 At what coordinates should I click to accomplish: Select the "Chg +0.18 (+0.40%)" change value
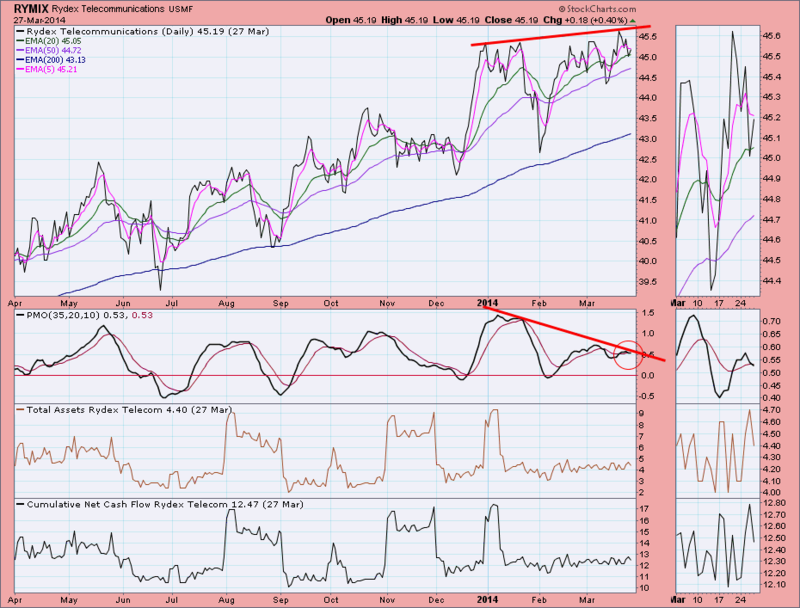584,20
